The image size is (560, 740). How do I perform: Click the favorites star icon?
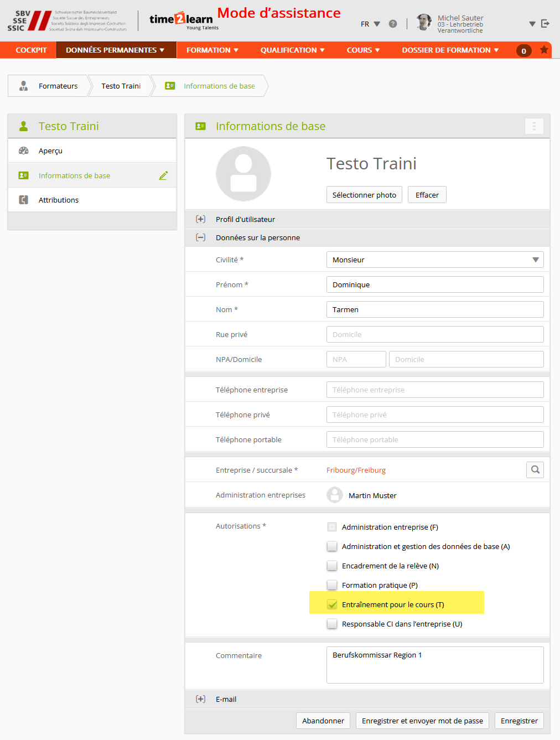544,50
